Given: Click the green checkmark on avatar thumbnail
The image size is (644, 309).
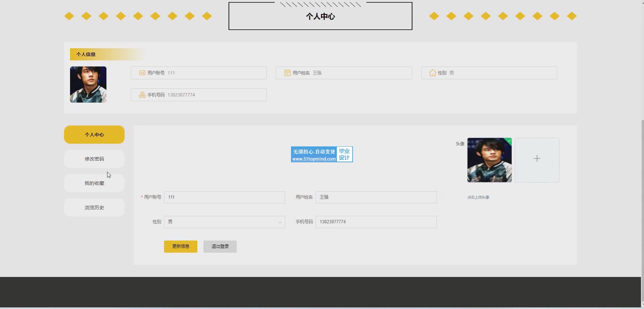Looking at the screenshot, I should pyautogui.click(x=509, y=140).
